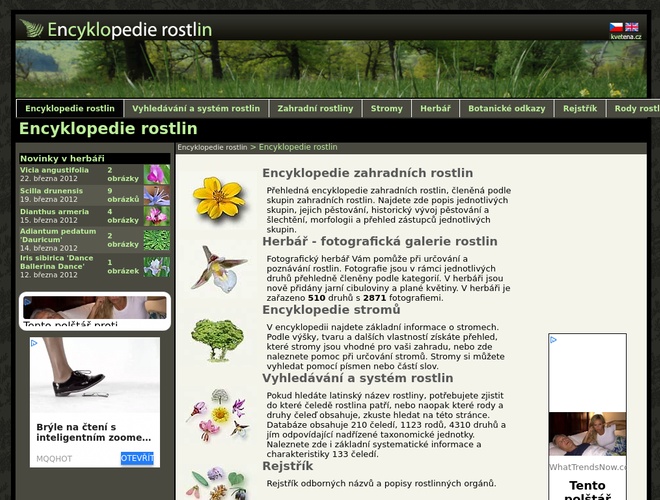Screen dimensions: 660x500
Task: Click the Dianthus armeria thumbnail
Action: click(157, 216)
